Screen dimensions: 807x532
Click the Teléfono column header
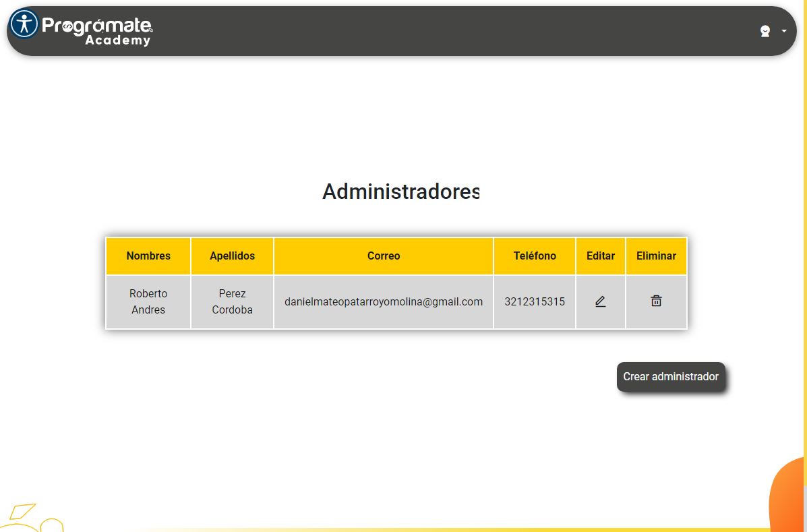[x=535, y=256]
